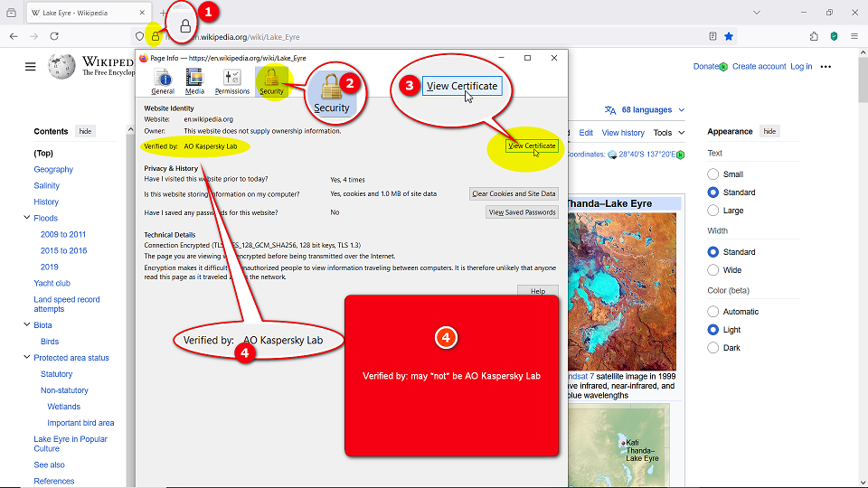This screenshot has width=868, height=488.
Task: Open the Edit tab
Action: [586, 133]
